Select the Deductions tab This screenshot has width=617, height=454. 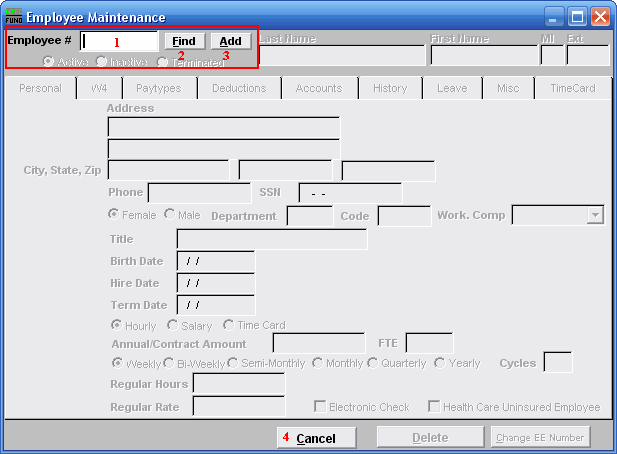coord(239,88)
